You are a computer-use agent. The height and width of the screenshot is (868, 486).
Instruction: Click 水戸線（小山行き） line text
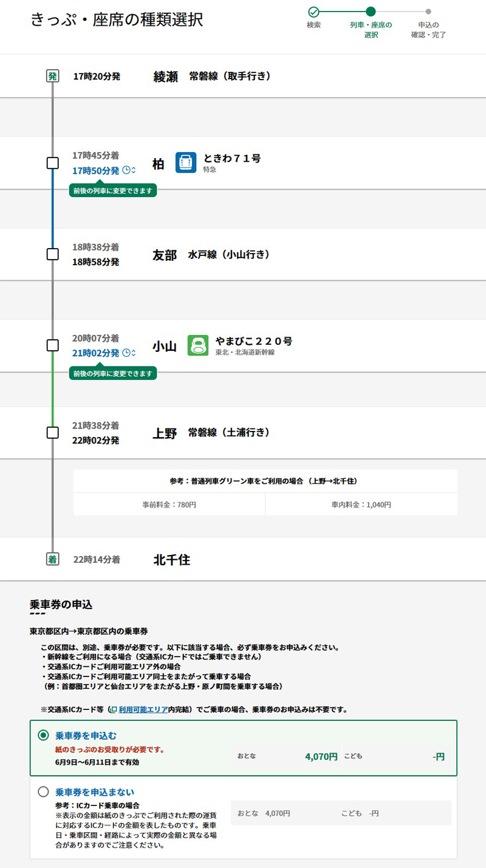pos(229,254)
